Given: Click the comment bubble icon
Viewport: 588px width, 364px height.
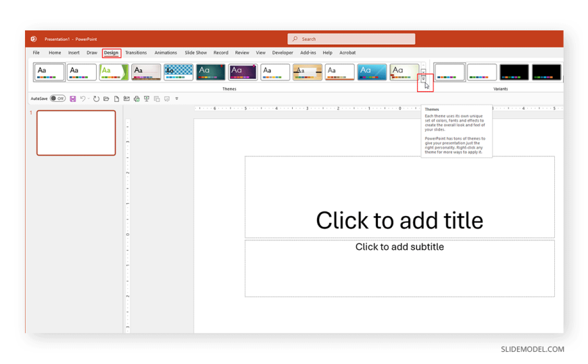Looking at the screenshot, I should pyautogui.click(x=167, y=99).
